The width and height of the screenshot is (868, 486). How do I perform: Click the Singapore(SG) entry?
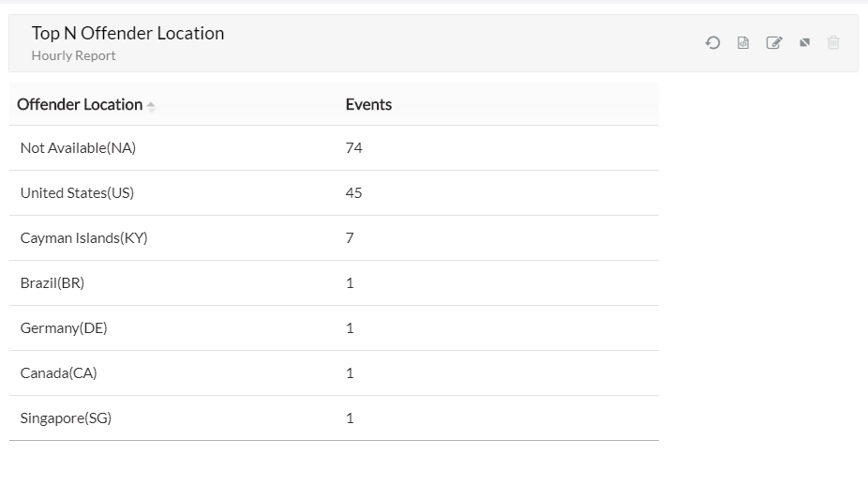coord(66,418)
